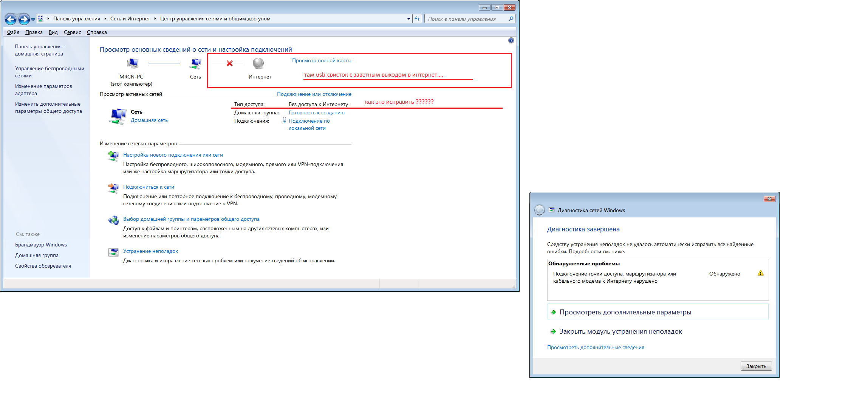Open Просмотр полной карты link

(x=321, y=60)
